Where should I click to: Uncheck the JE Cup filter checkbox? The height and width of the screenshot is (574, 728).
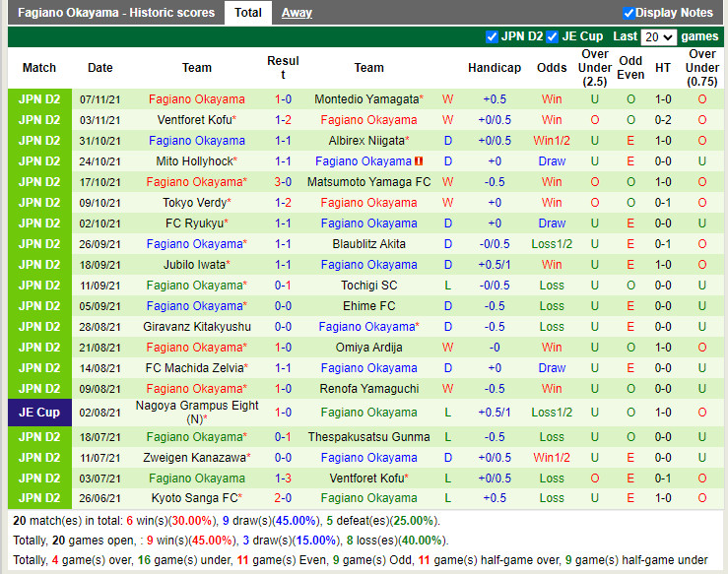point(553,37)
